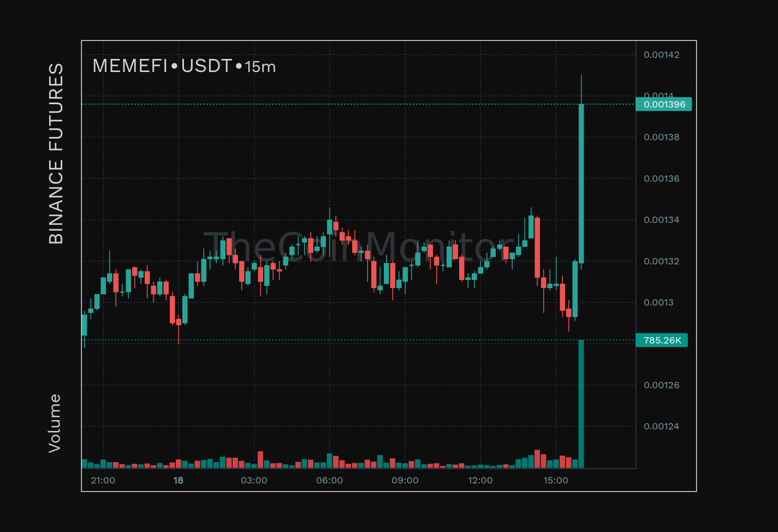Click the 0.00142 price axis label
Screen dimensions: 778x532
pyautogui.click(x=661, y=54)
